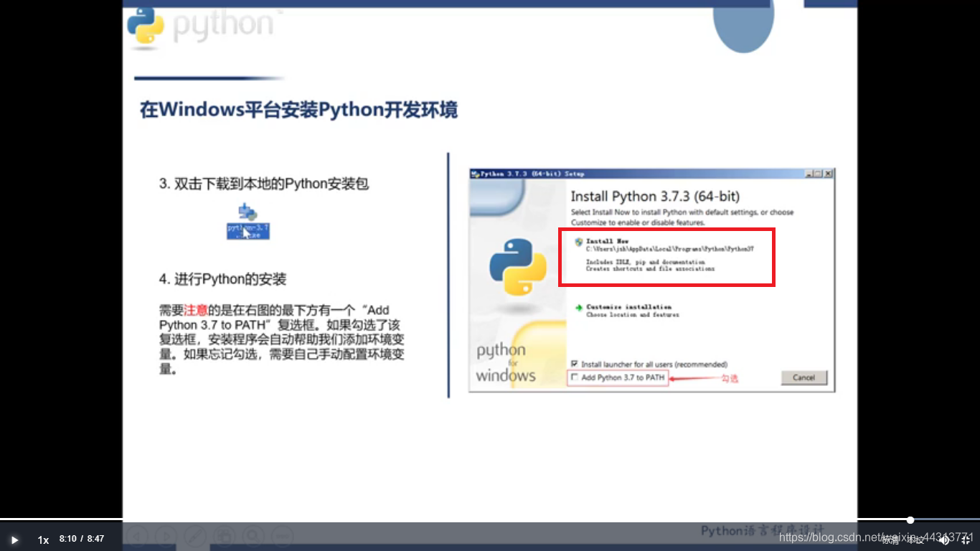Change the 1x playback speed
Image resolution: width=980 pixels, height=551 pixels.
point(43,540)
